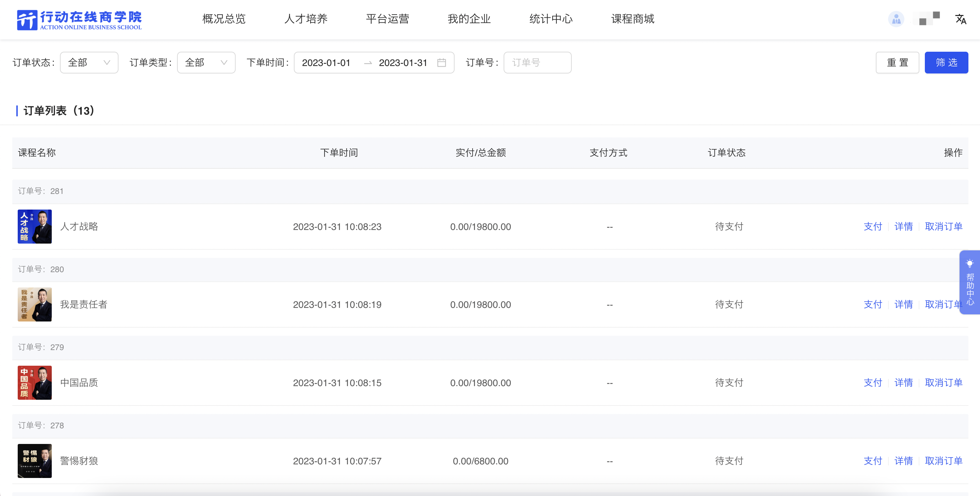The width and height of the screenshot is (980, 496).
Task: Open 详情 for the 我是责任者 order
Action: pyautogui.click(x=903, y=304)
